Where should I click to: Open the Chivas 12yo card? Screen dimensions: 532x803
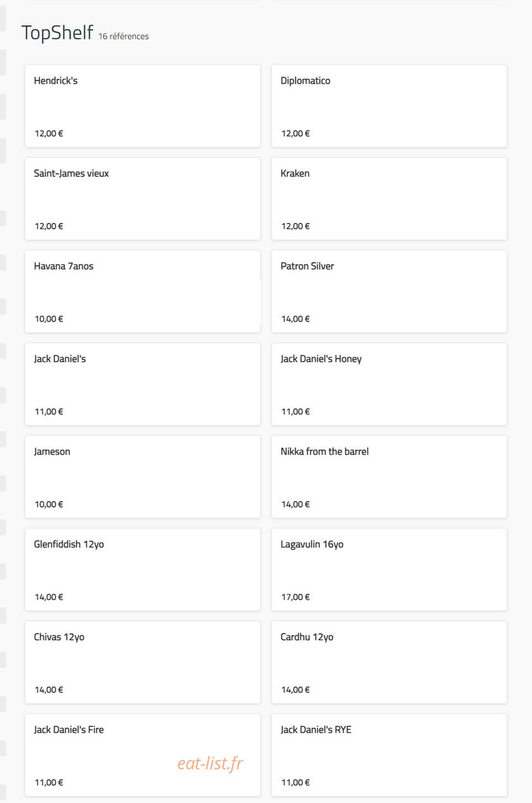pos(142,662)
